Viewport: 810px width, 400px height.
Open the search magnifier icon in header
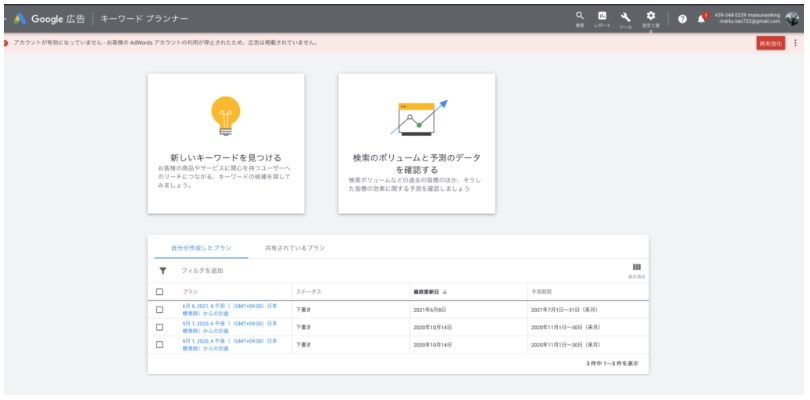pos(580,17)
